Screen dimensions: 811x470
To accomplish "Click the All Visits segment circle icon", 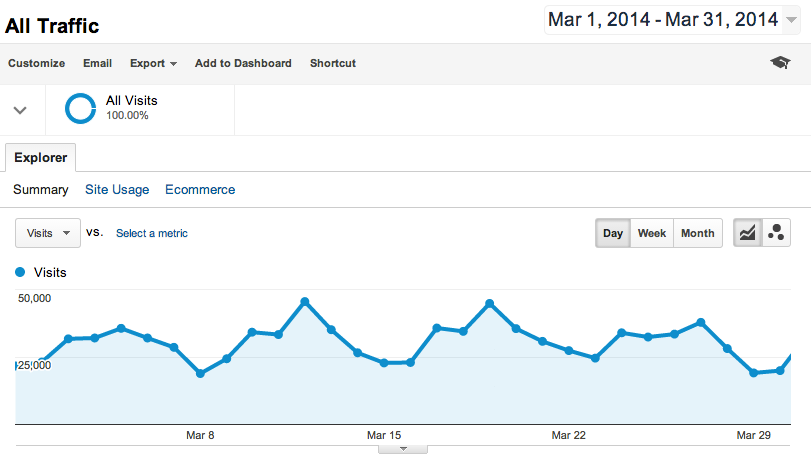I will tap(80, 109).
